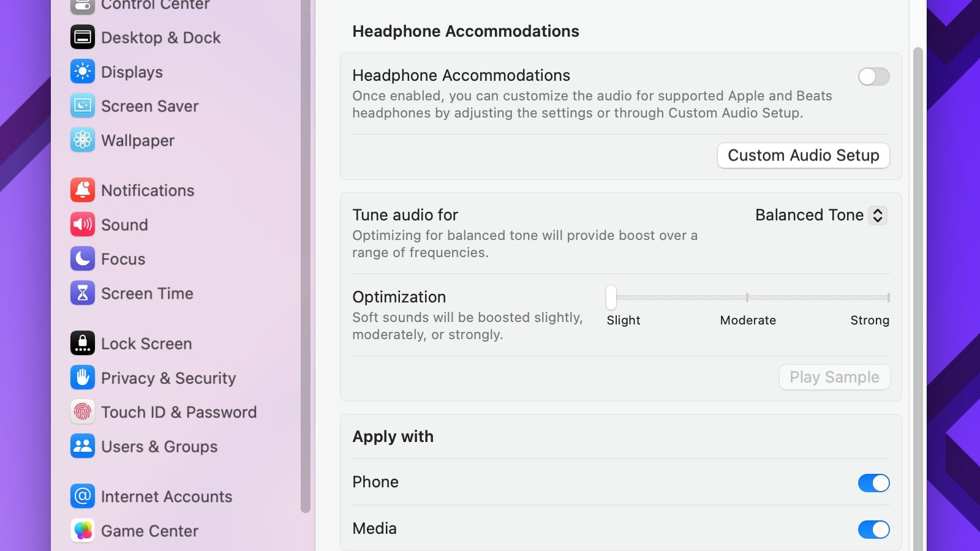The image size is (980, 551).
Task: Click the Privacy & Security hand icon
Action: pyautogui.click(x=82, y=378)
